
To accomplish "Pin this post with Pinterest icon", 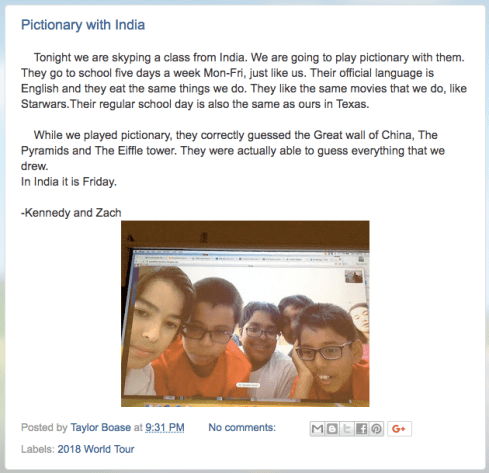I will click(376, 429).
